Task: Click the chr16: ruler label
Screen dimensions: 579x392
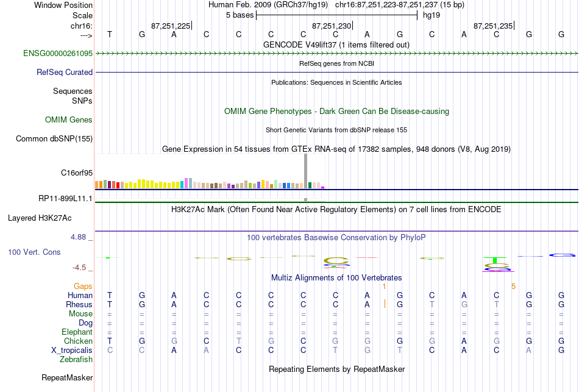Action: (x=82, y=26)
